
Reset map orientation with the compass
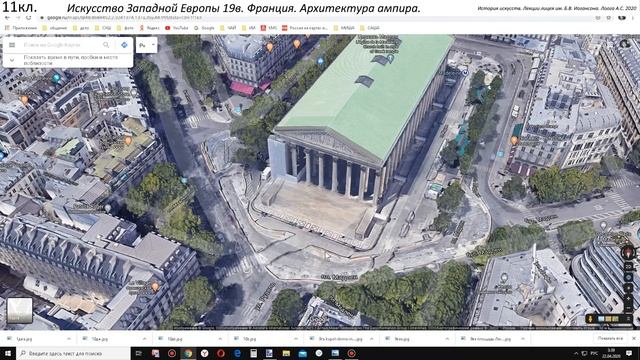(629, 253)
